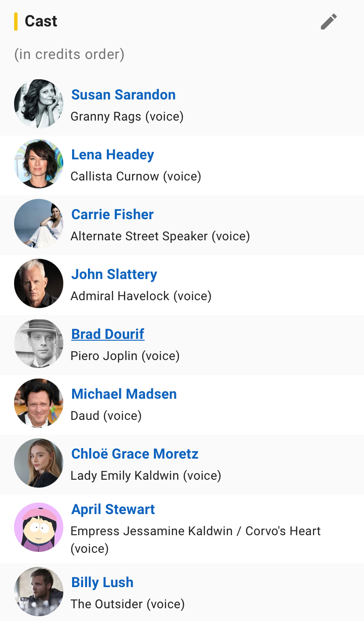Open the John Slattery name link

click(x=114, y=274)
